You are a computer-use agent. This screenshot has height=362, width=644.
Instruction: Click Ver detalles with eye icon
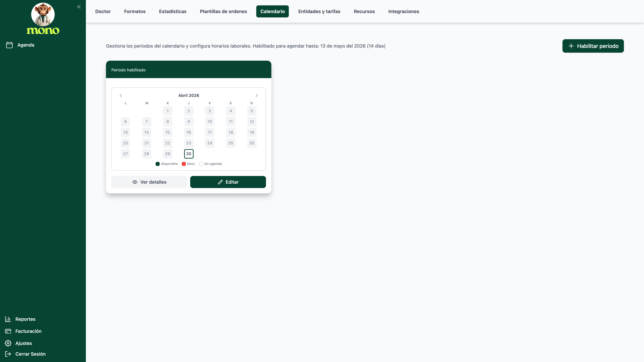[x=149, y=182]
